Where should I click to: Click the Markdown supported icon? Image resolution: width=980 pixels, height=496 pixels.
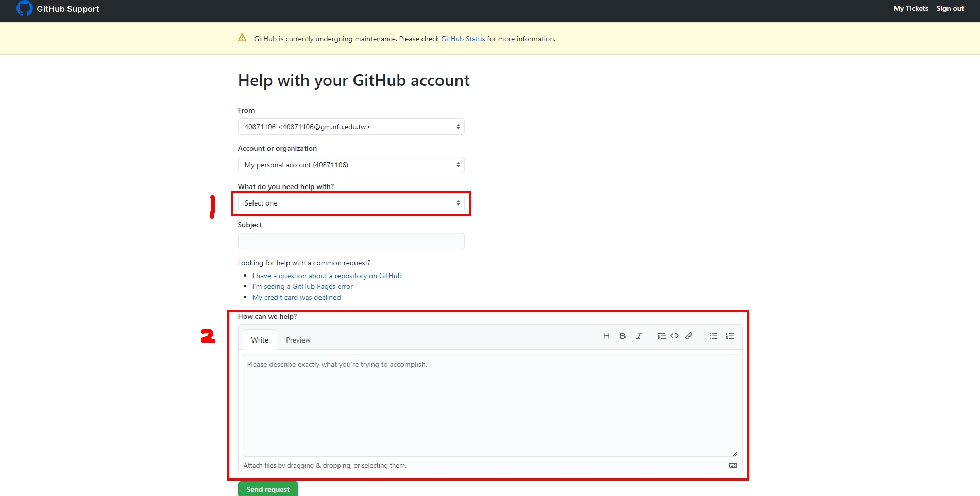tap(733, 465)
